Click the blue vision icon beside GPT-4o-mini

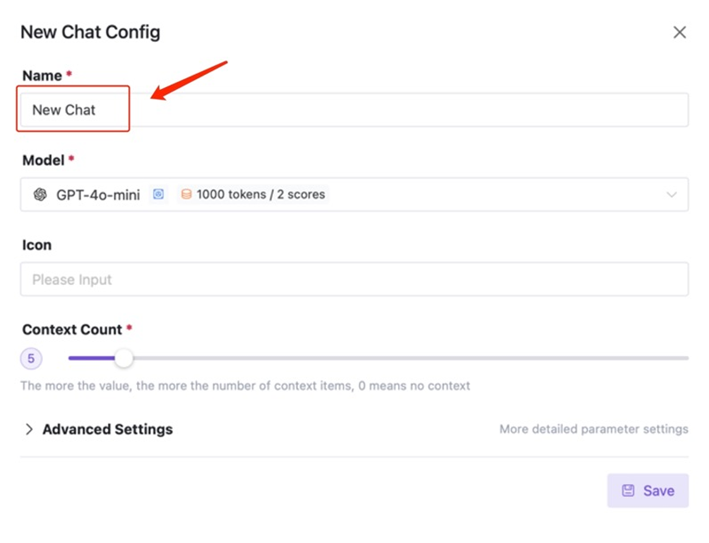point(158,194)
